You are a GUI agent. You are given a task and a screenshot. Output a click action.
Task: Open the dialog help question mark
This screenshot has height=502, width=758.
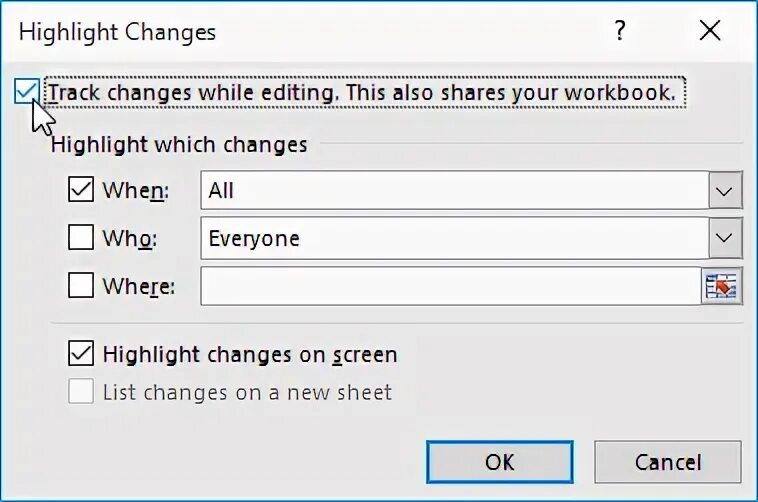620,30
